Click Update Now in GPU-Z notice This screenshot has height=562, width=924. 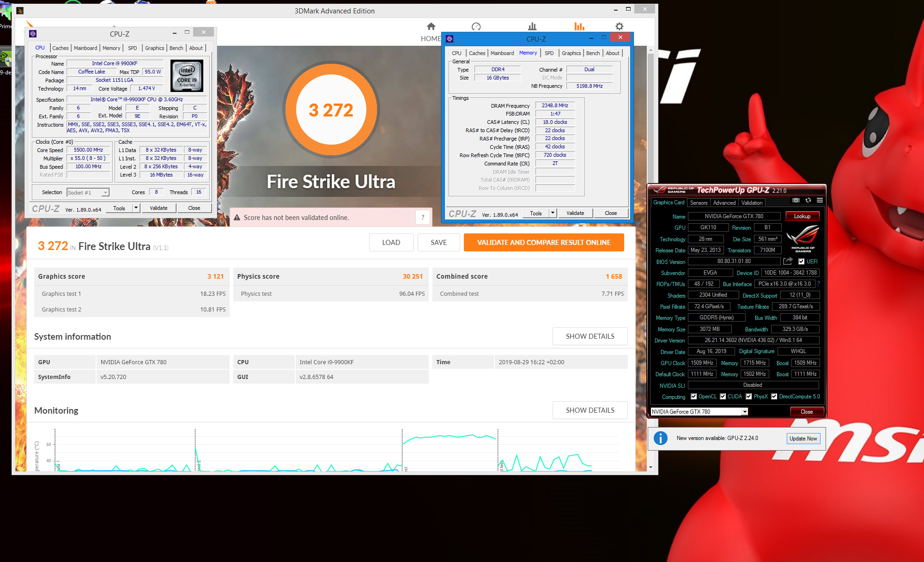click(x=803, y=439)
